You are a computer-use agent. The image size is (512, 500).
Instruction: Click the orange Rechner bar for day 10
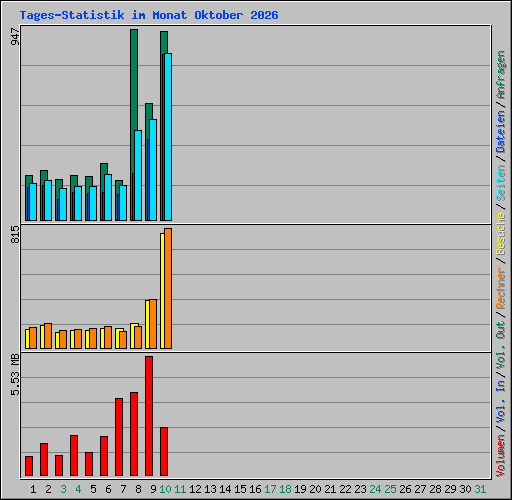pos(168,289)
